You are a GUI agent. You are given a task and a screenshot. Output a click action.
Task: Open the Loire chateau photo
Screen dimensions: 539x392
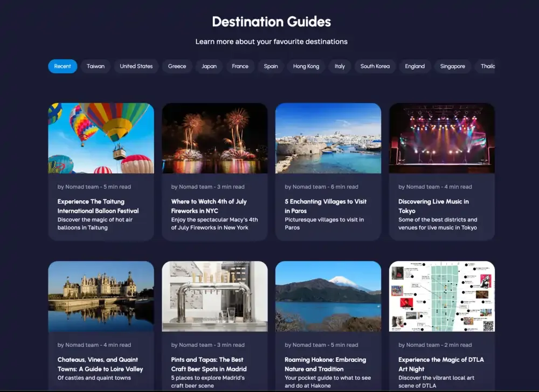click(x=101, y=296)
